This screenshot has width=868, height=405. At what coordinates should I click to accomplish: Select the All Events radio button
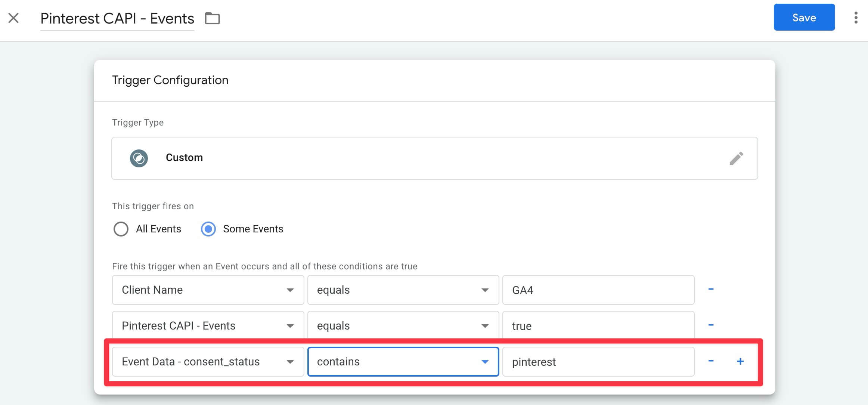[x=121, y=229]
